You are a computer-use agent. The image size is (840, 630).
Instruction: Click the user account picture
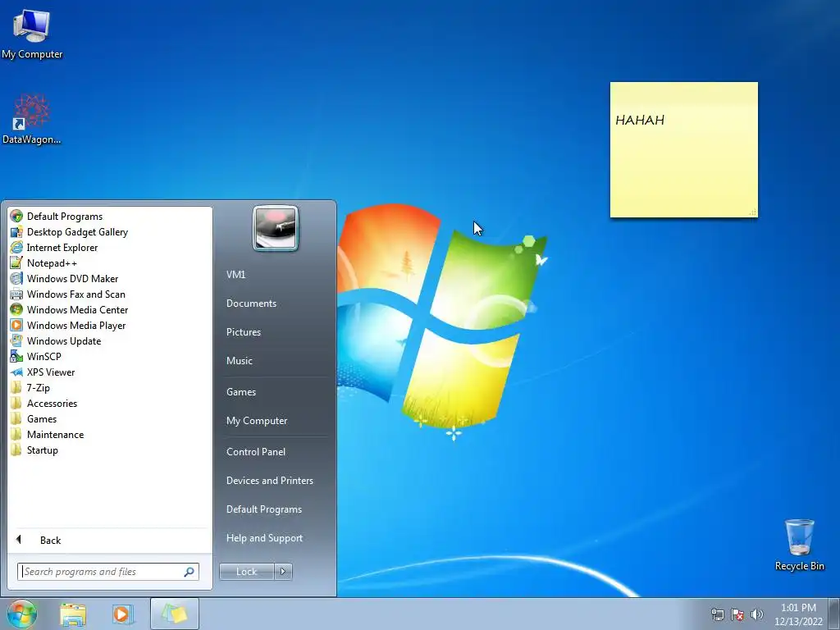(276, 228)
